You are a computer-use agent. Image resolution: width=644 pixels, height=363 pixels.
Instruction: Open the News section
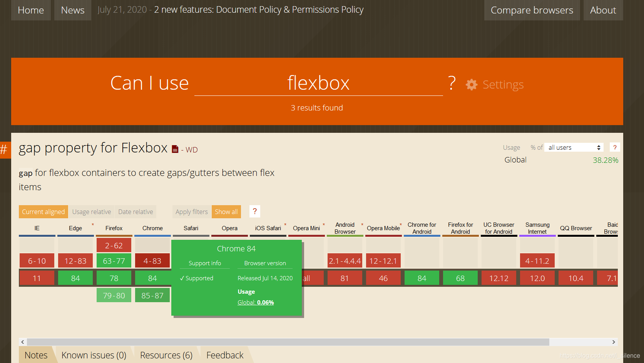click(73, 10)
